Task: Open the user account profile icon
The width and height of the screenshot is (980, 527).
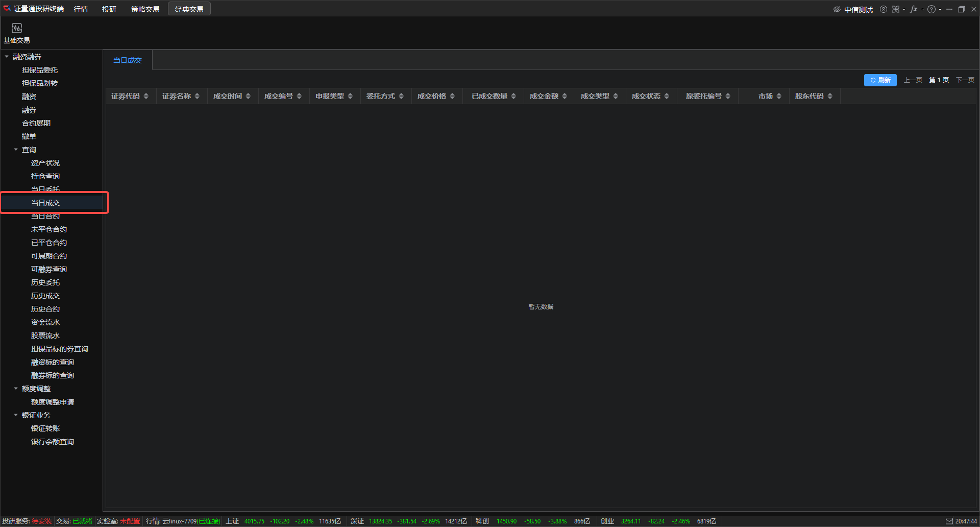Action: pyautogui.click(x=884, y=9)
